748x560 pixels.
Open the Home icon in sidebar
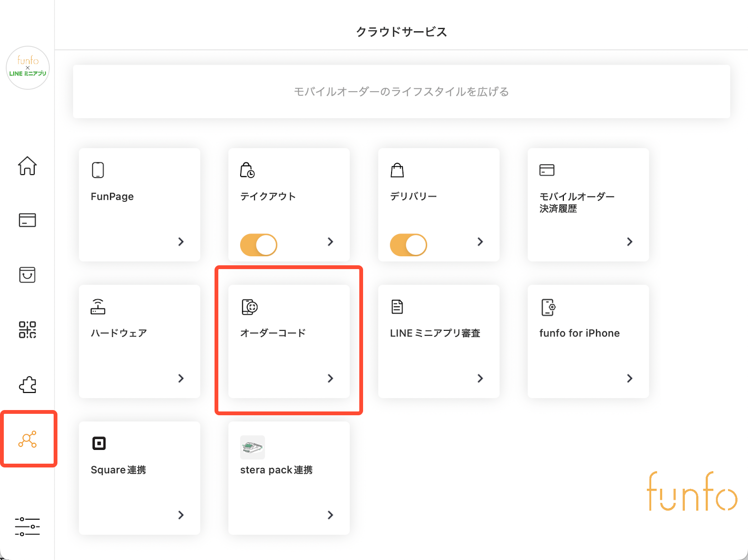tap(27, 166)
